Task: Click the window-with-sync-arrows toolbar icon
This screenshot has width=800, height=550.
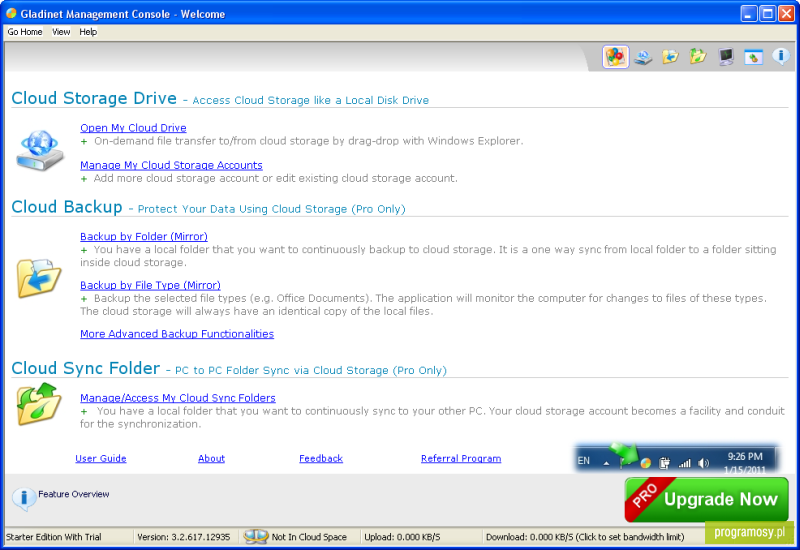Action: [x=753, y=57]
